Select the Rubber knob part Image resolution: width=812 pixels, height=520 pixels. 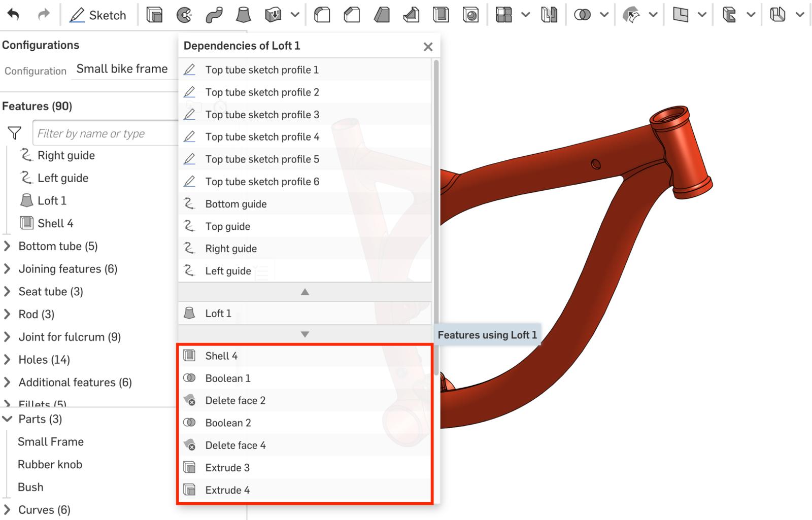pyautogui.click(x=50, y=464)
